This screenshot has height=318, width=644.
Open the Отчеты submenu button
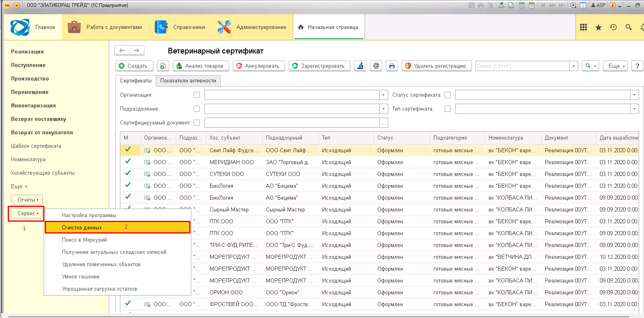pyautogui.click(x=27, y=200)
